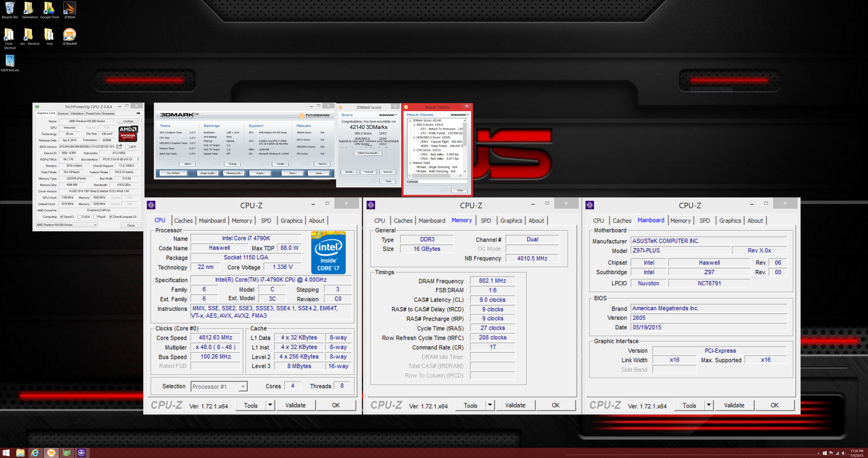Screen dimensions: 868x458
Task: Switch to CPU-Z via the taskbar icon
Action: [x=82, y=453]
